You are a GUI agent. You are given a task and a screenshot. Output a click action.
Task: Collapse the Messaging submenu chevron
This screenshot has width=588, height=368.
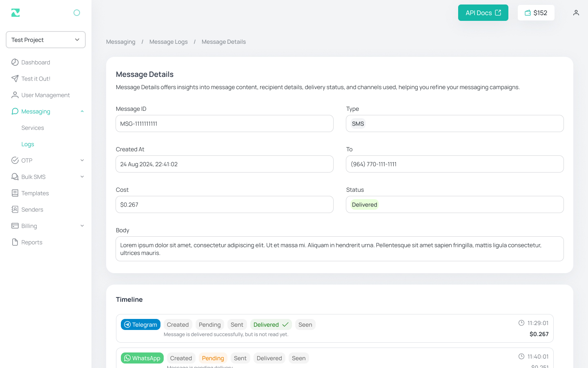pyautogui.click(x=82, y=111)
